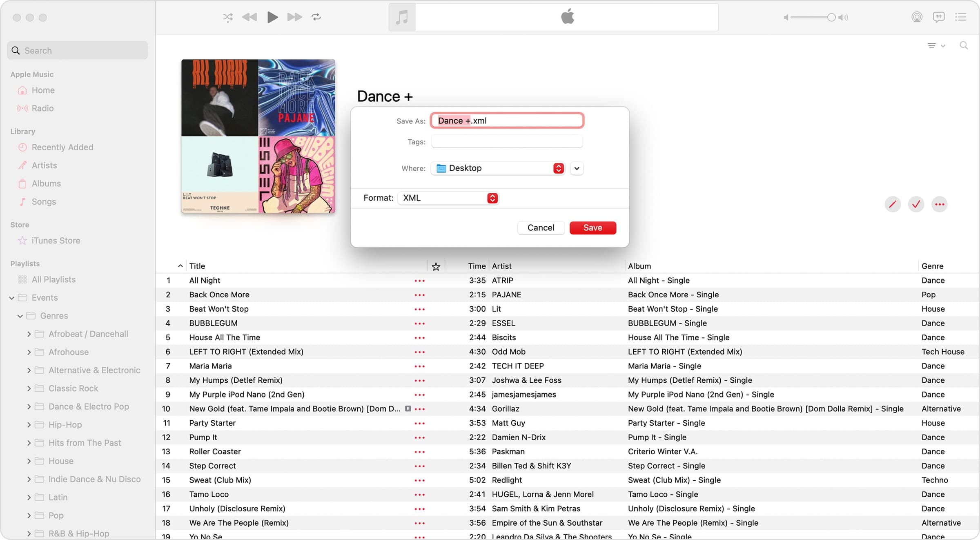The height and width of the screenshot is (540, 980).
Task: Collapse the Events folder
Action: tap(12, 298)
